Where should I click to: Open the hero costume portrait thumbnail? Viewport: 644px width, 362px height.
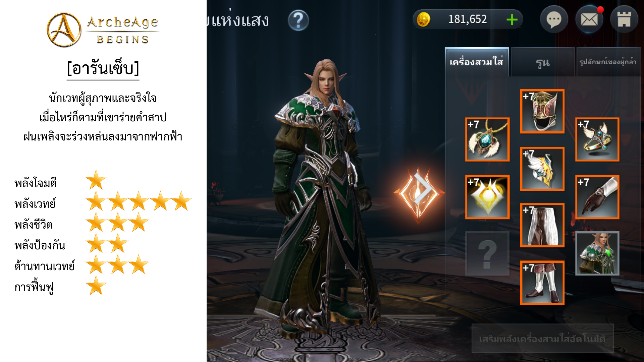[597, 253]
